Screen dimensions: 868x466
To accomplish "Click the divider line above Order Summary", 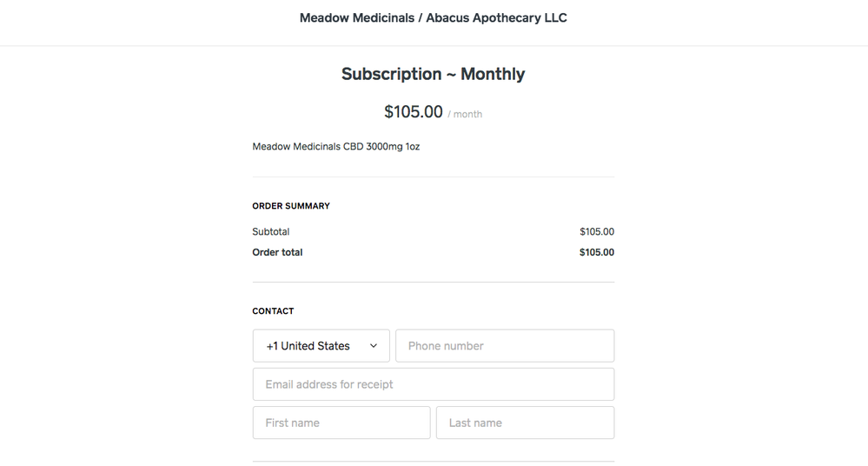I will point(433,177).
